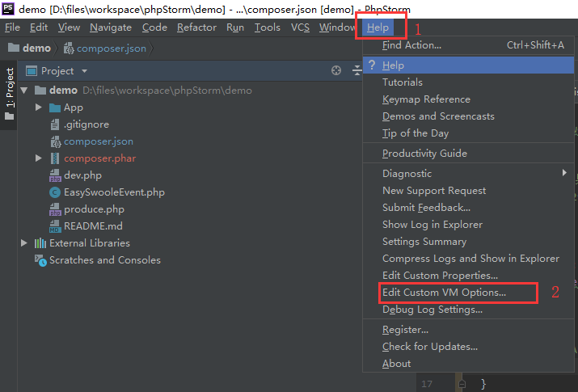This screenshot has height=392, width=578.
Task: Click the Project panel window icon
Action: (32, 71)
